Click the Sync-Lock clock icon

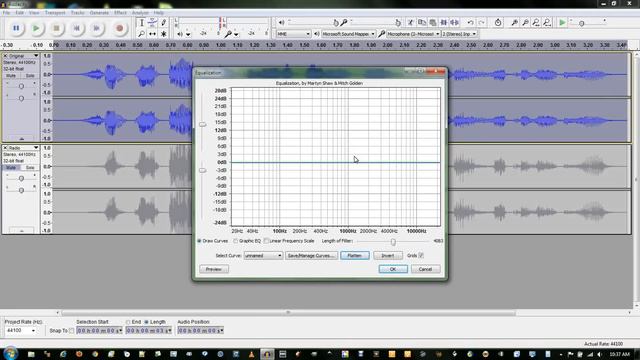pyautogui.click(x=498, y=22)
